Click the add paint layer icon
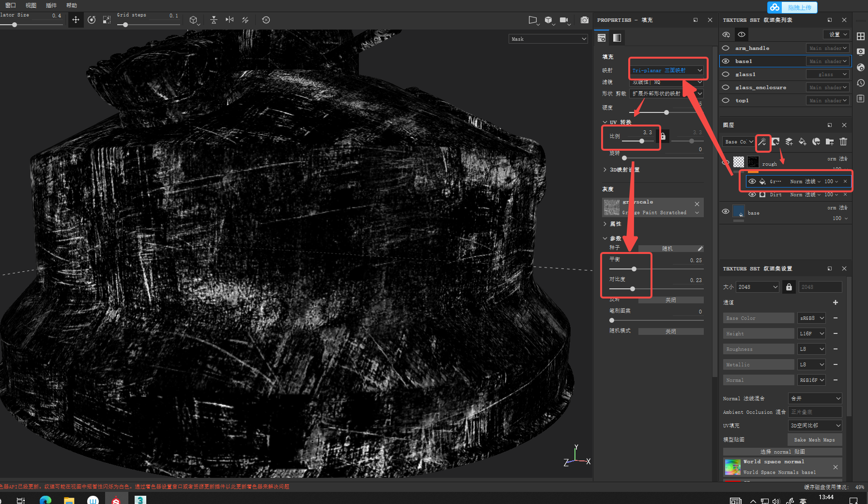Viewport: 868px width, 504px height. pyautogui.click(x=789, y=142)
